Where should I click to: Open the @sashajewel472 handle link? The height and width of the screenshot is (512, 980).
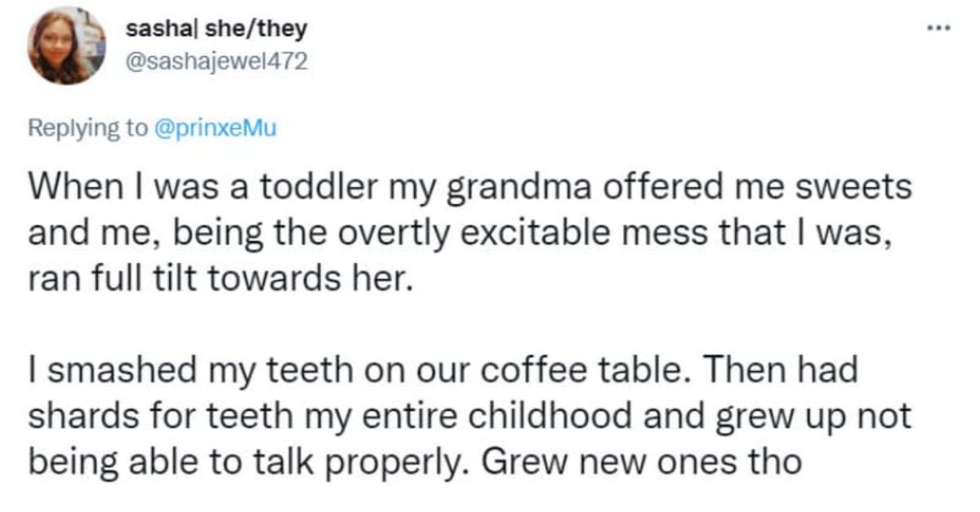click(x=217, y=61)
